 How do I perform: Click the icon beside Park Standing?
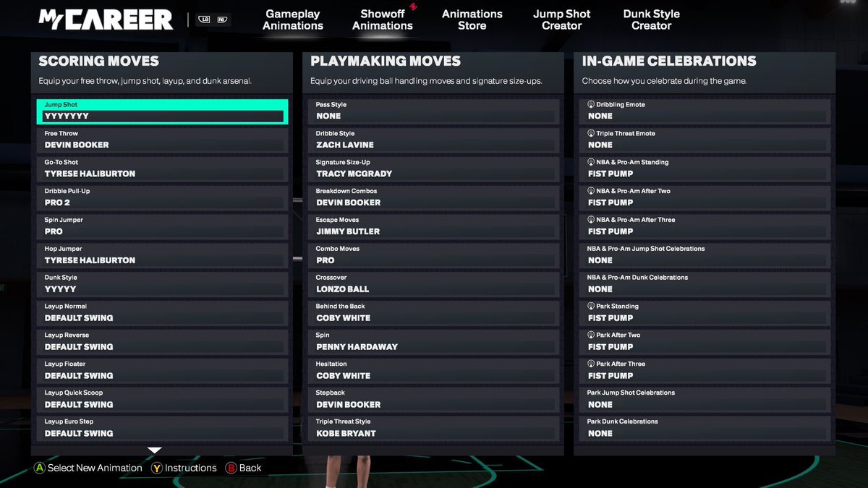tap(591, 307)
